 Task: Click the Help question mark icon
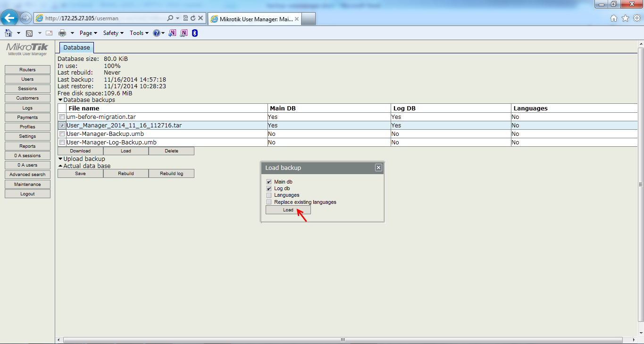pyautogui.click(x=157, y=33)
